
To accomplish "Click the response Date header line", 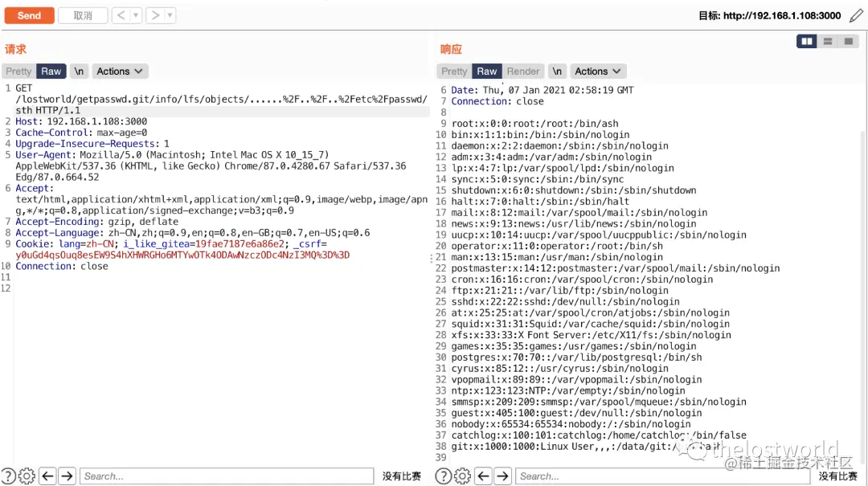I will pos(542,90).
